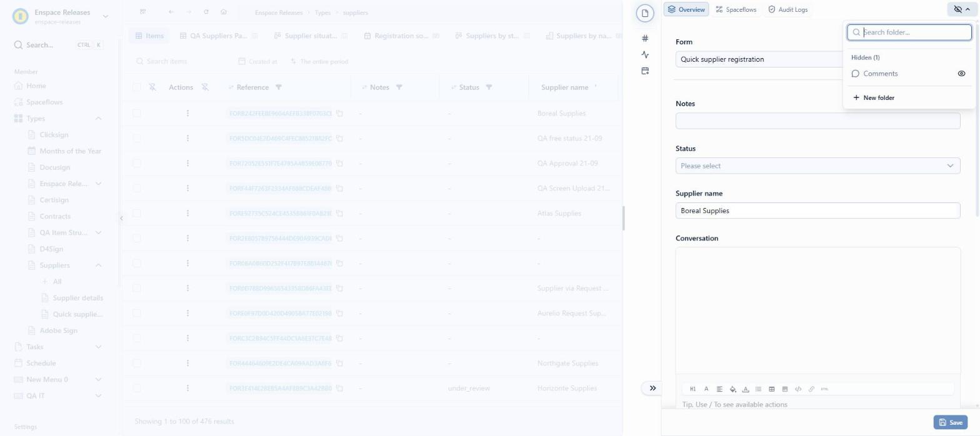The width and height of the screenshot is (980, 436).
Task: Insert a link via the editor toolbar
Action: click(811, 389)
